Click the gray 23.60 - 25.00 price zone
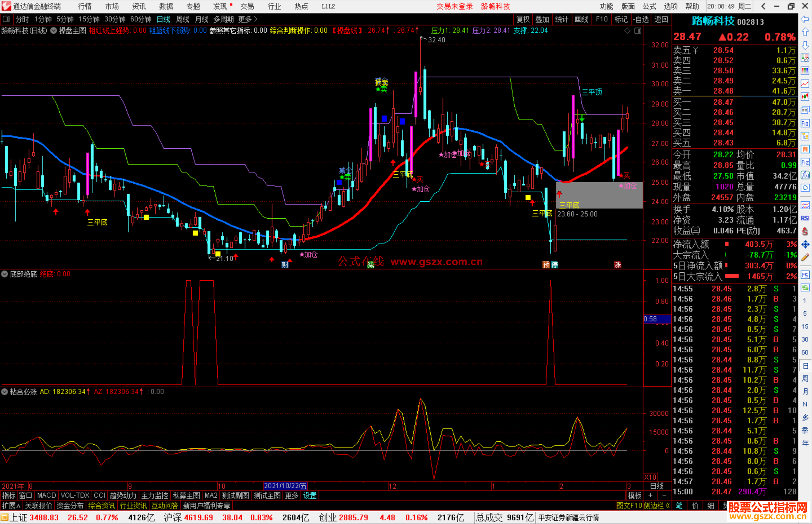Viewport: 812px width, 524px height. pyautogui.click(x=599, y=195)
